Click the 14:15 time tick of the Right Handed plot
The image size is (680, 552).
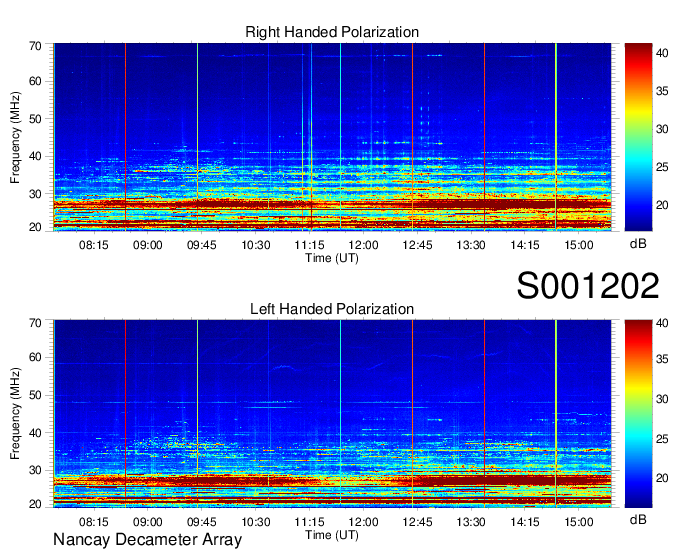pos(525,245)
